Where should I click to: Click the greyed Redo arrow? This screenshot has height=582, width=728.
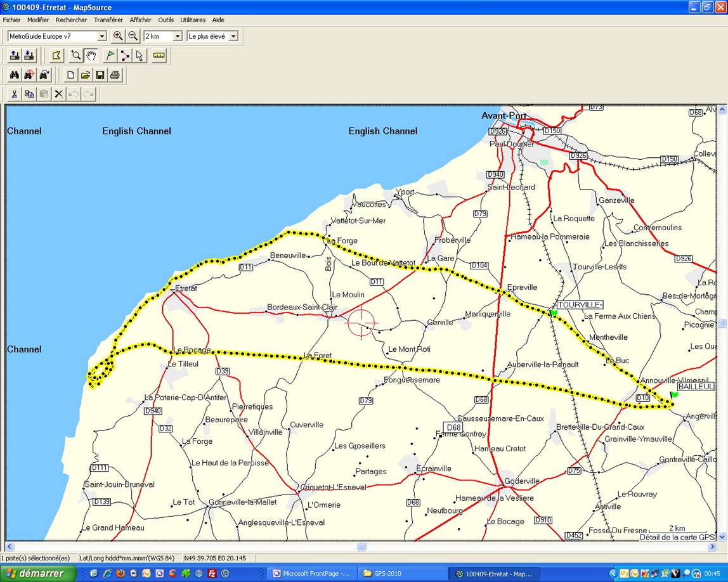(x=88, y=94)
